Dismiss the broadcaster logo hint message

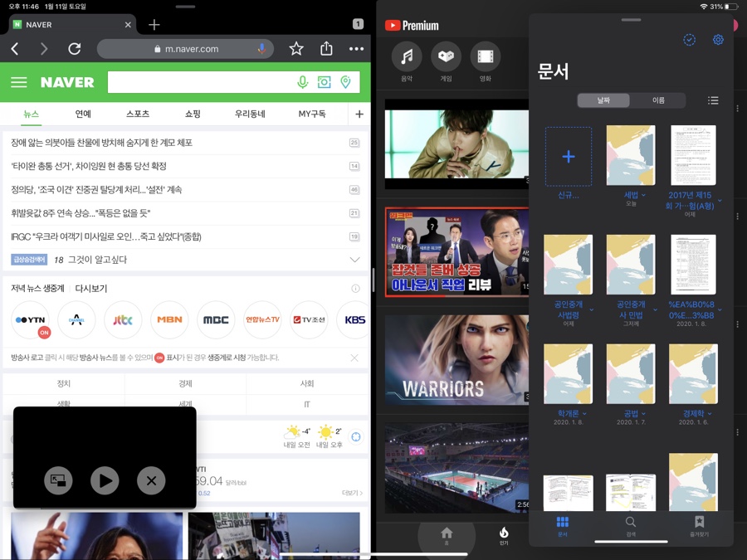pos(354,358)
